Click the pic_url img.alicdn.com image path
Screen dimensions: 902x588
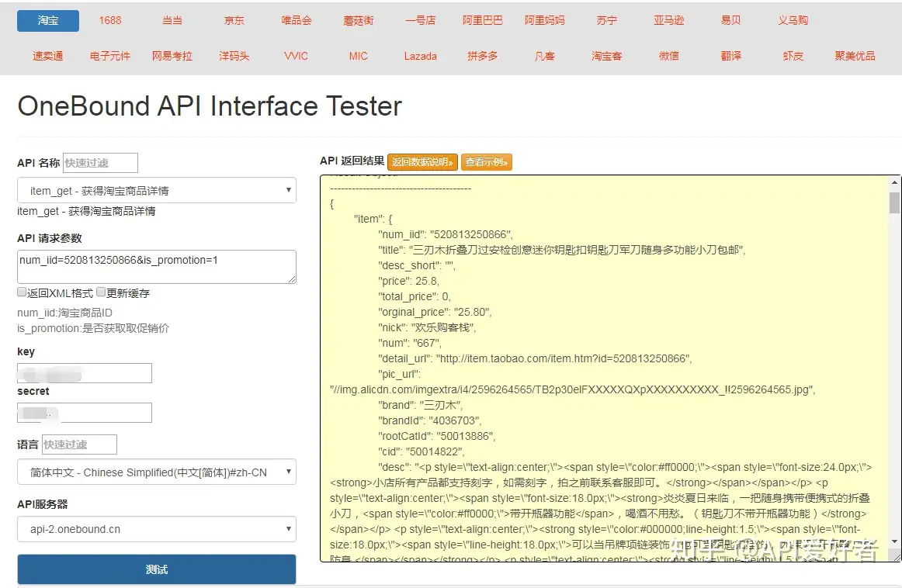[x=572, y=389]
